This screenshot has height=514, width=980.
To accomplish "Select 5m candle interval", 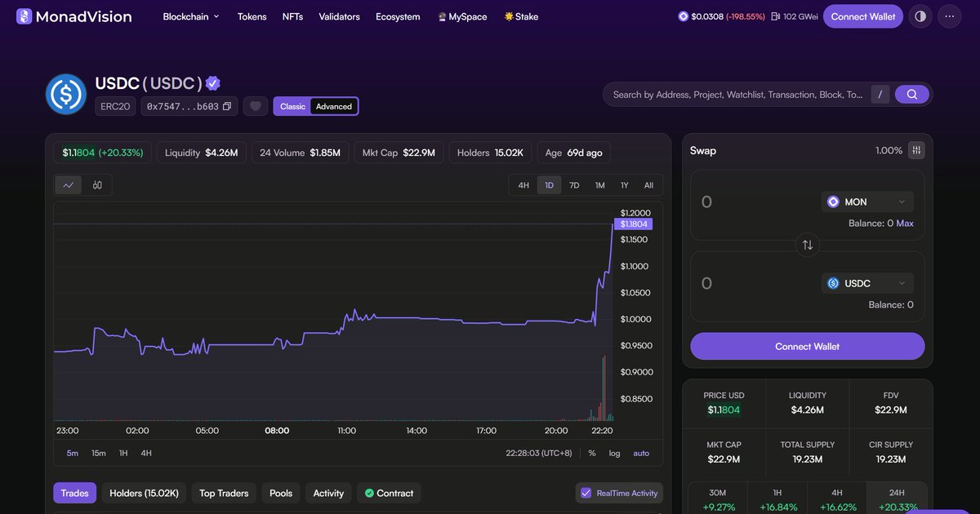I will click(x=73, y=453).
